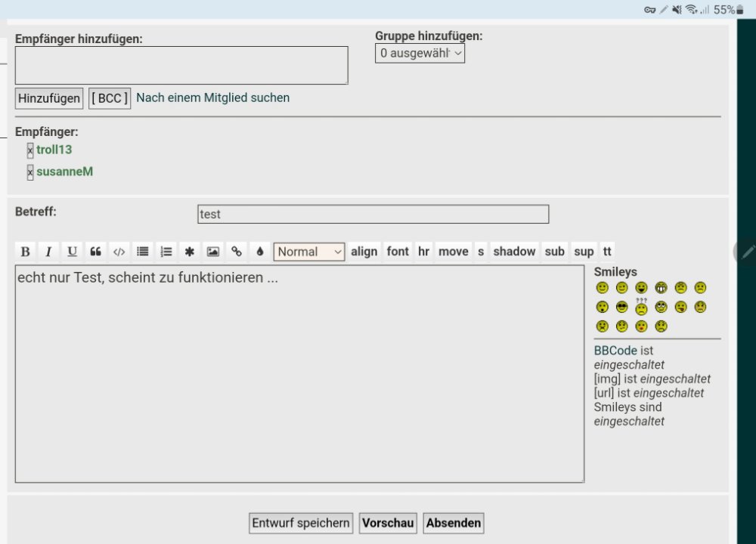
Task: Remove recipient troll13 with the x box
Action: (30, 150)
